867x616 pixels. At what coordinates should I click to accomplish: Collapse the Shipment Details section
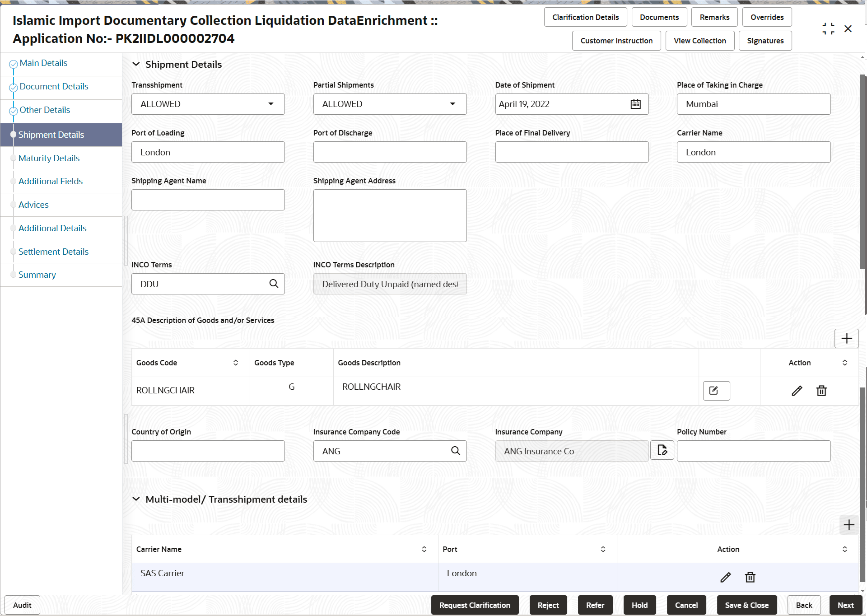[136, 64]
